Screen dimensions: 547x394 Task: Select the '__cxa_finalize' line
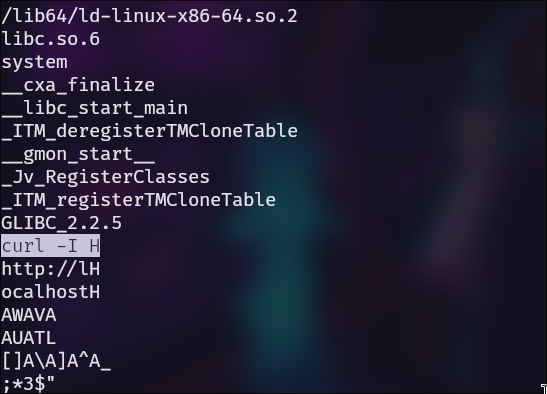78,85
